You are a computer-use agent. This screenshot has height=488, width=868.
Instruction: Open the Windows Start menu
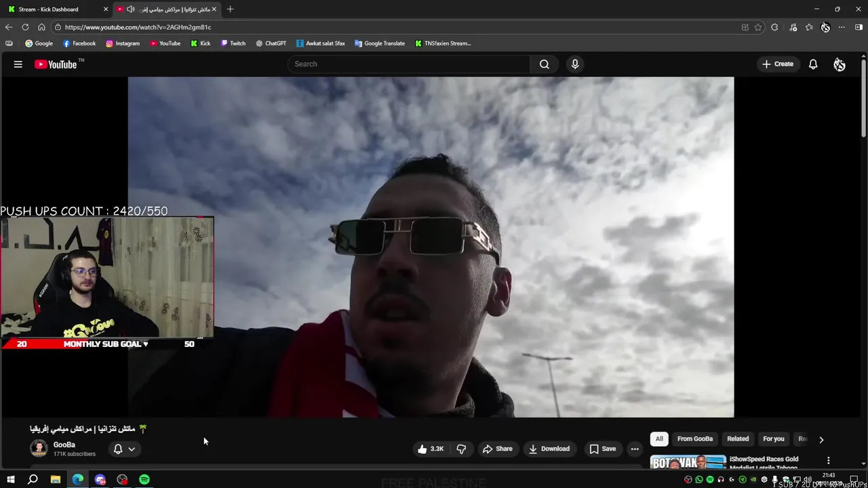11,479
